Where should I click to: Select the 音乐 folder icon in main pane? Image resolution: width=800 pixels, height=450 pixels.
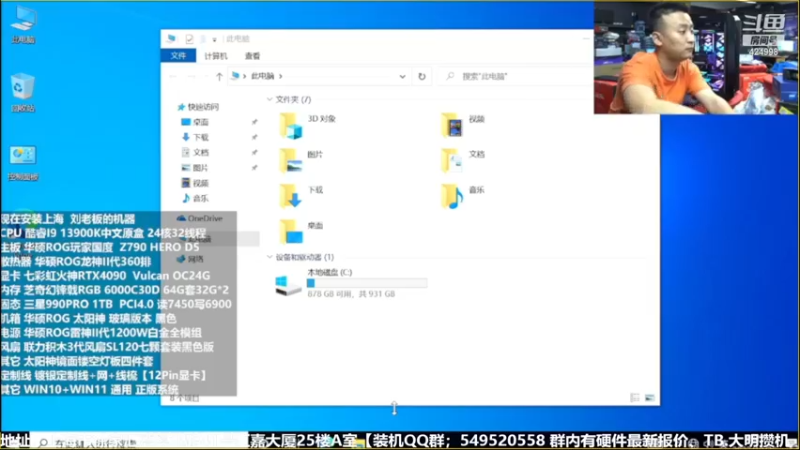(452, 196)
